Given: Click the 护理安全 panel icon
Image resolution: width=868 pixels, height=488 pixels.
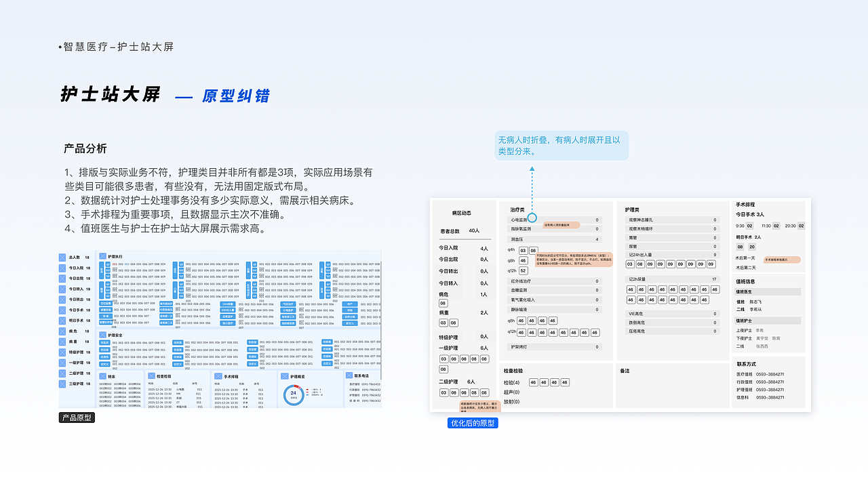Looking at the screenshot, I should (103, 335).
